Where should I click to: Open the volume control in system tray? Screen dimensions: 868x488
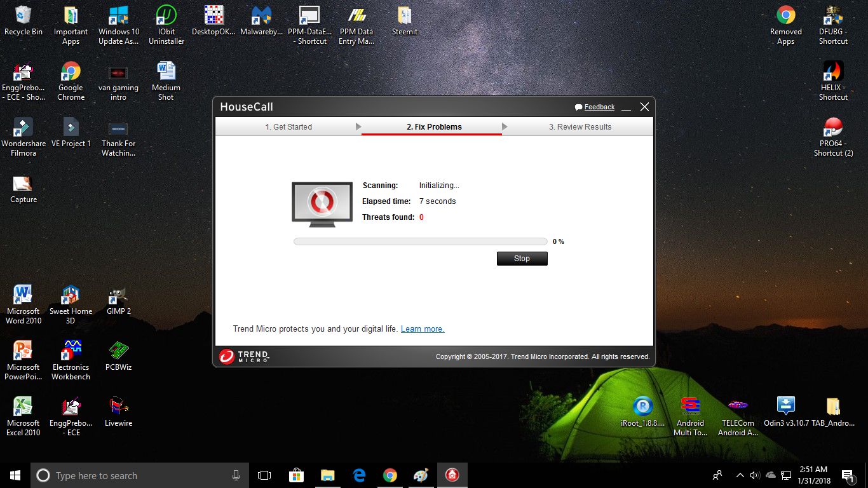[x=755, y=475]
